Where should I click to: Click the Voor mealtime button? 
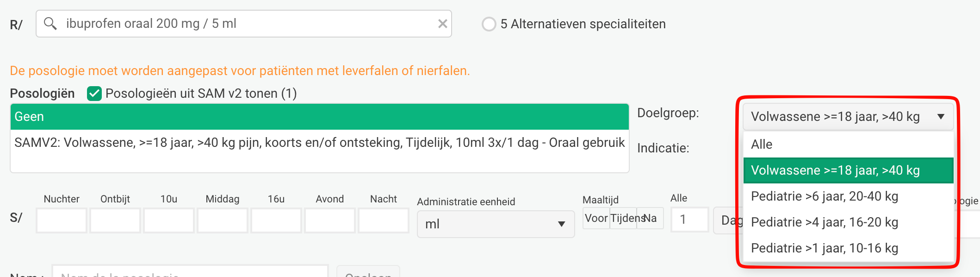(596, 218)
